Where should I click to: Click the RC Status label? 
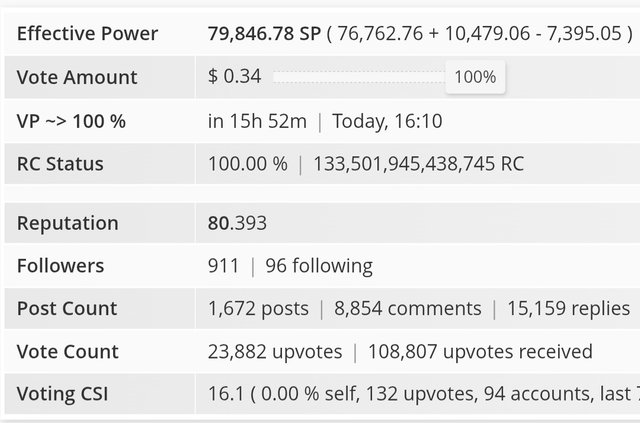(x=60, y=164)
